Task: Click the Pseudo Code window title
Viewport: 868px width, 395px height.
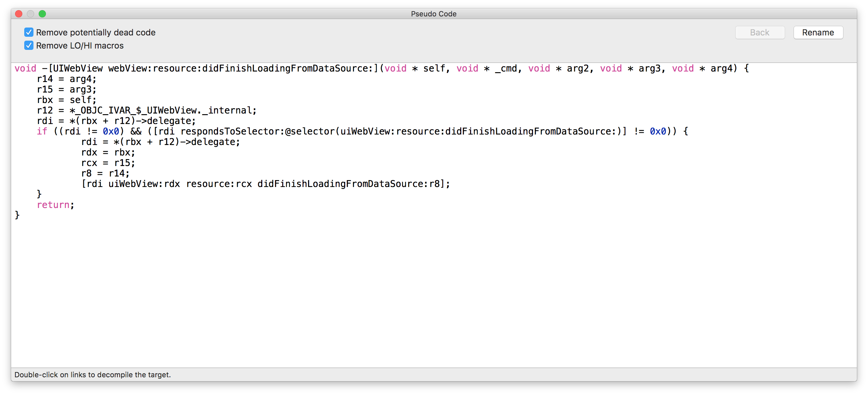Action: (x=433, y=14)
